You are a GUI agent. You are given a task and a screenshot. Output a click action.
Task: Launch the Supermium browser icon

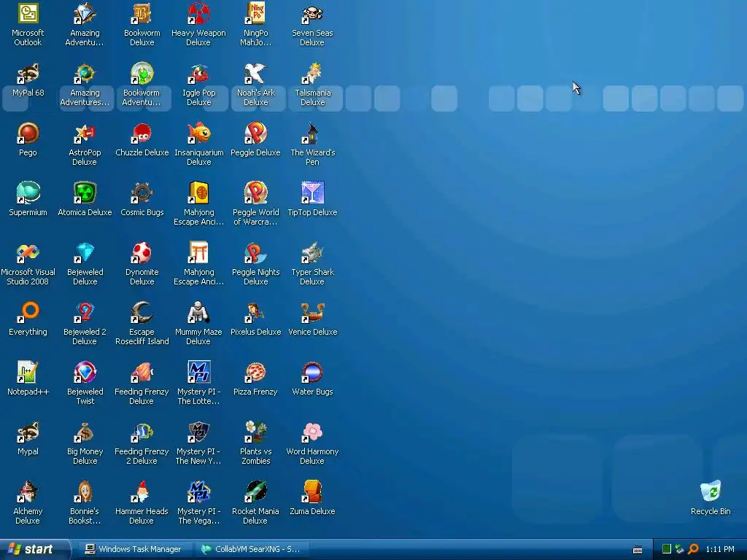(28, 193)
